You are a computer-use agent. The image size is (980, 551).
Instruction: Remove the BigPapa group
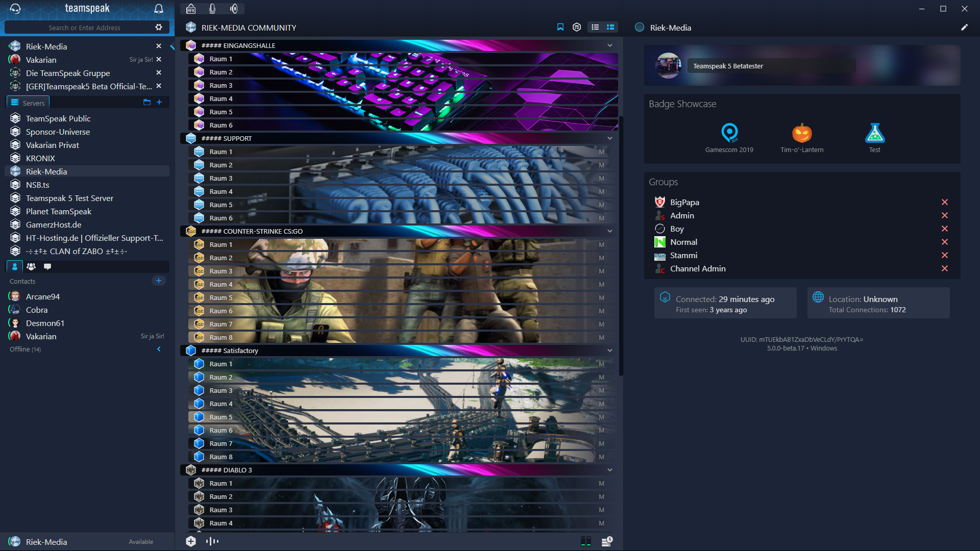tap(945, 202)
